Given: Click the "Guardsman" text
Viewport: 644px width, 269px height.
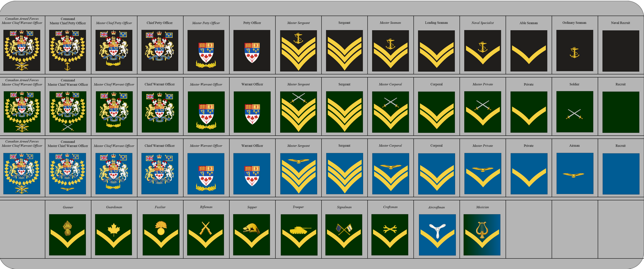Looking at the screenshot, I should point(114,207).
